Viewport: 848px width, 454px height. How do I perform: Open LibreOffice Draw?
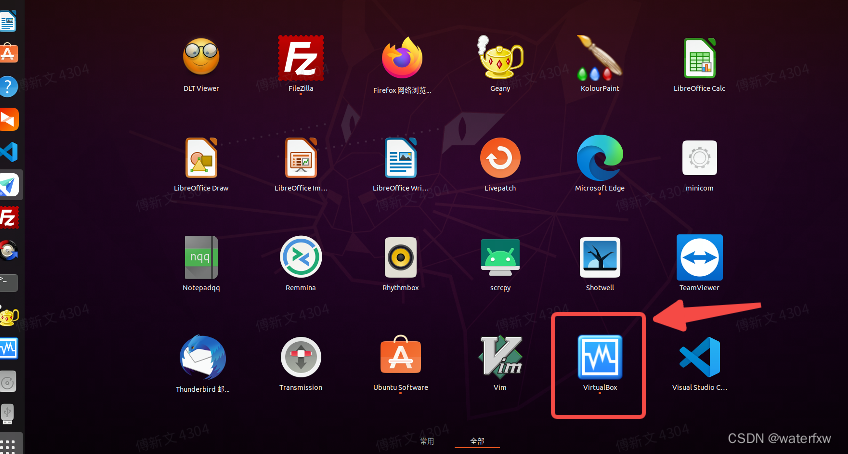pos(201,157)
